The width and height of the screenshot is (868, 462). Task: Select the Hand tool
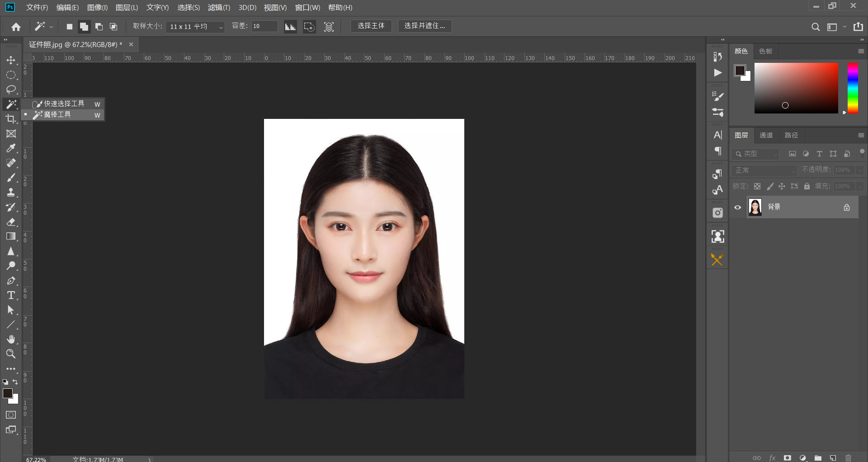pos(11,339)
